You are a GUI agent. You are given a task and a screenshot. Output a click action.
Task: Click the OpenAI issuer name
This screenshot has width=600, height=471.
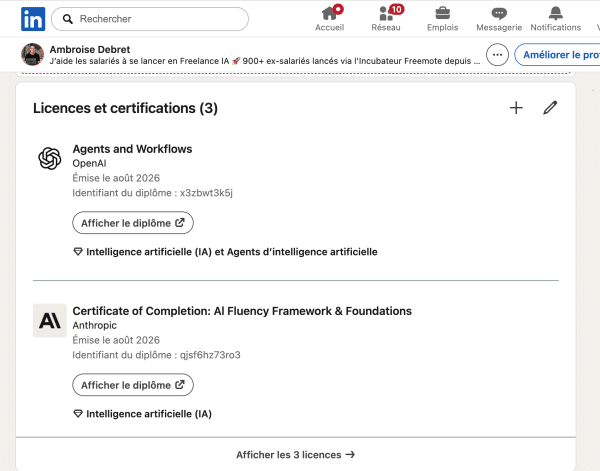(90, 163)
